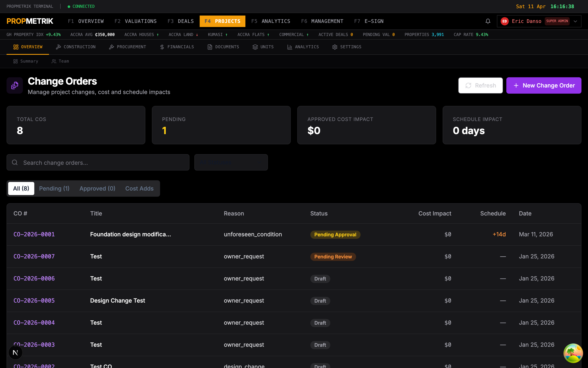Expand the Eric Danso user menu chevron
The image size is (588, 368).
pos(575,21)
